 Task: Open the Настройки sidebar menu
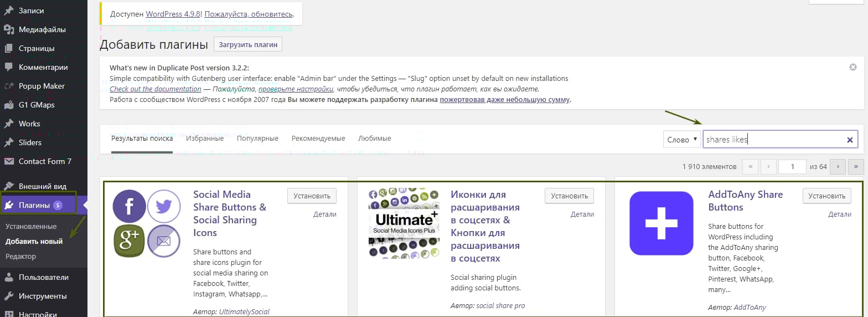38,314
